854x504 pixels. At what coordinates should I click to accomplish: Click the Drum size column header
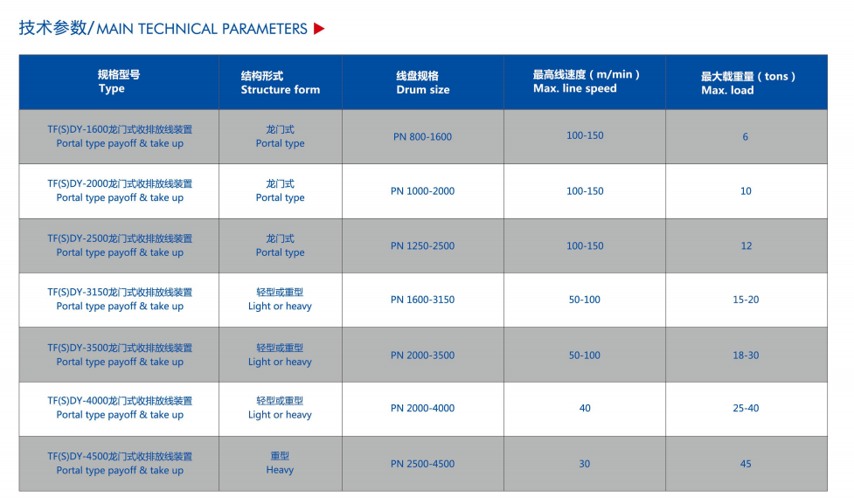(x=423, y=83)
